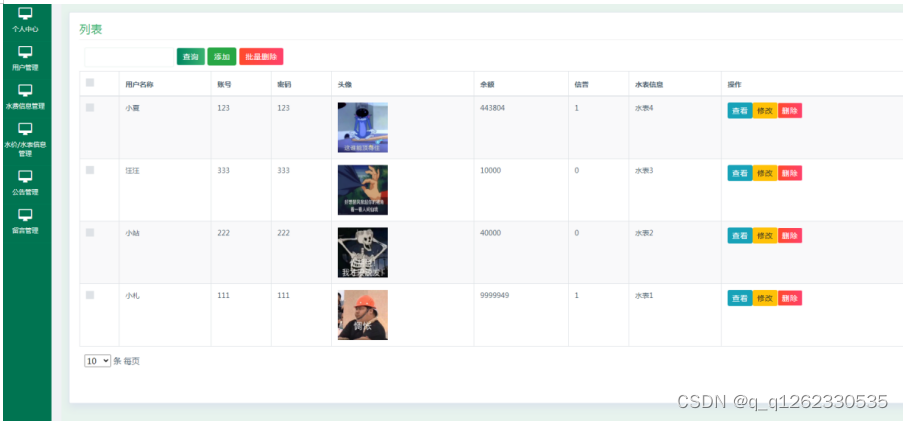Click the 操作 column header
The width and height of the screenshot is (903, 421).
pos(734,84)
